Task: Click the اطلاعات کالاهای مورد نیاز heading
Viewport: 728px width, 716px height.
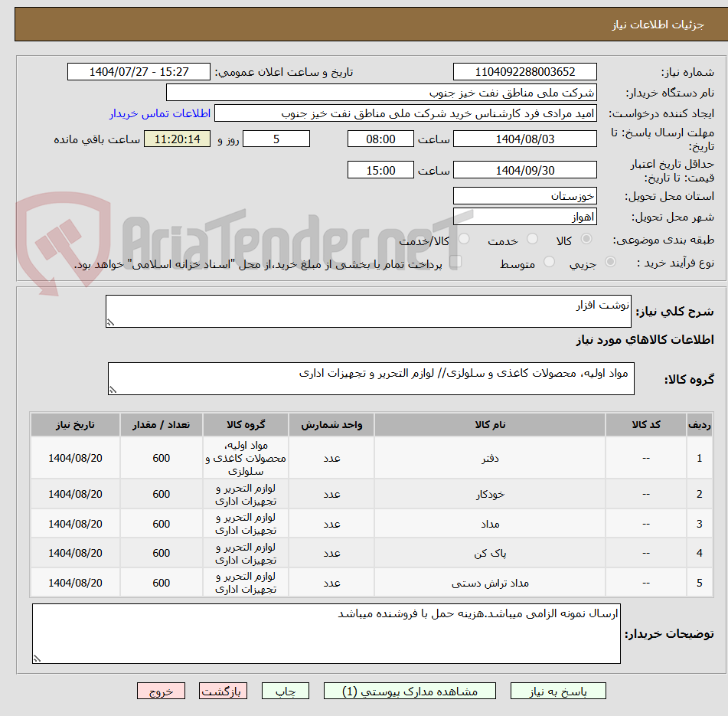Action: point(645,340)
